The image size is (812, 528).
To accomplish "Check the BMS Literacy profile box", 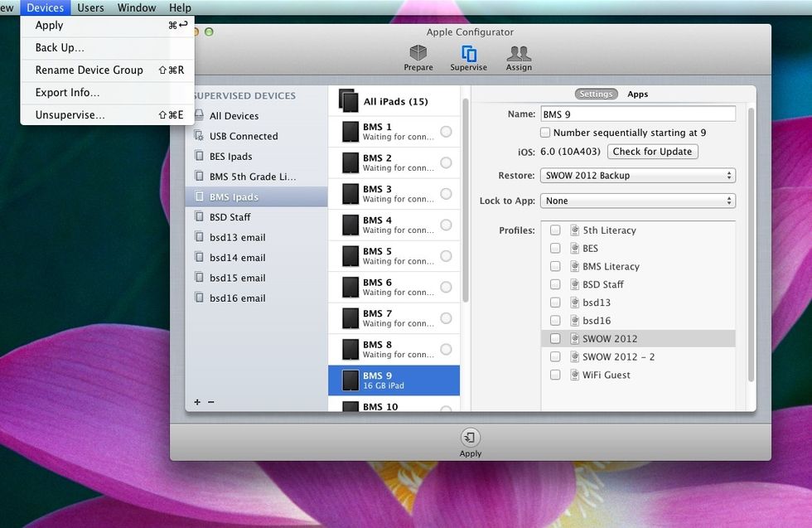I will point(555,266).
